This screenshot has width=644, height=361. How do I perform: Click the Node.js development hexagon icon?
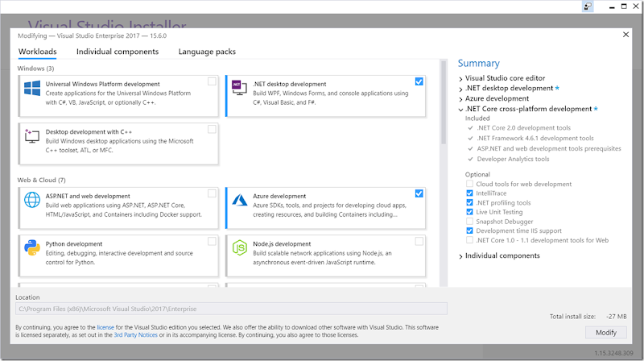click(x=239, y=247)
